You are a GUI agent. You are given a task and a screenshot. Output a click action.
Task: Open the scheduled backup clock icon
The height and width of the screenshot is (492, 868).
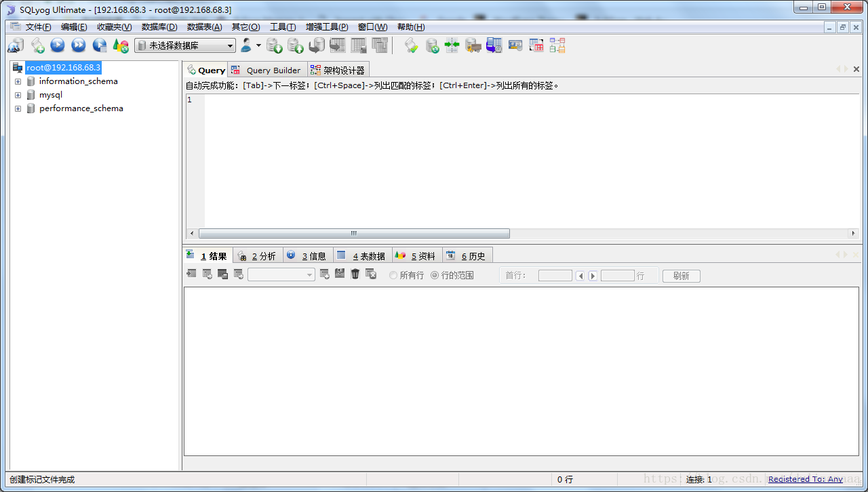tap(494, 45)
